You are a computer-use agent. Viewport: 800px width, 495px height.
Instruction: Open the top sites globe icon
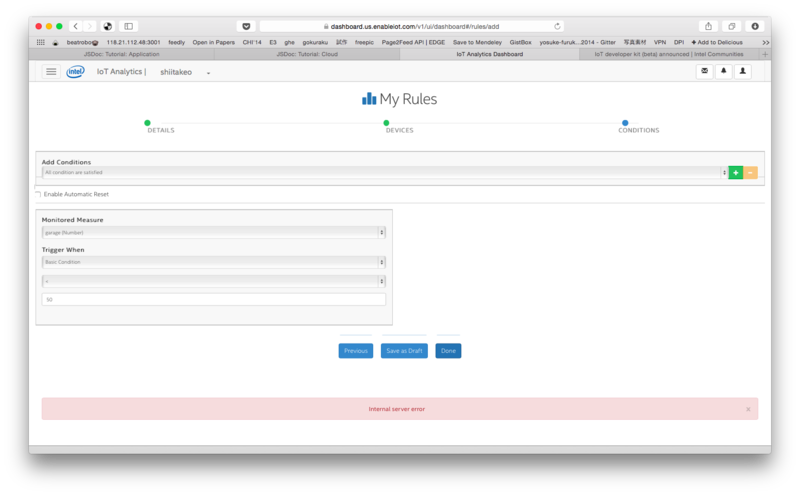point(108,26)
